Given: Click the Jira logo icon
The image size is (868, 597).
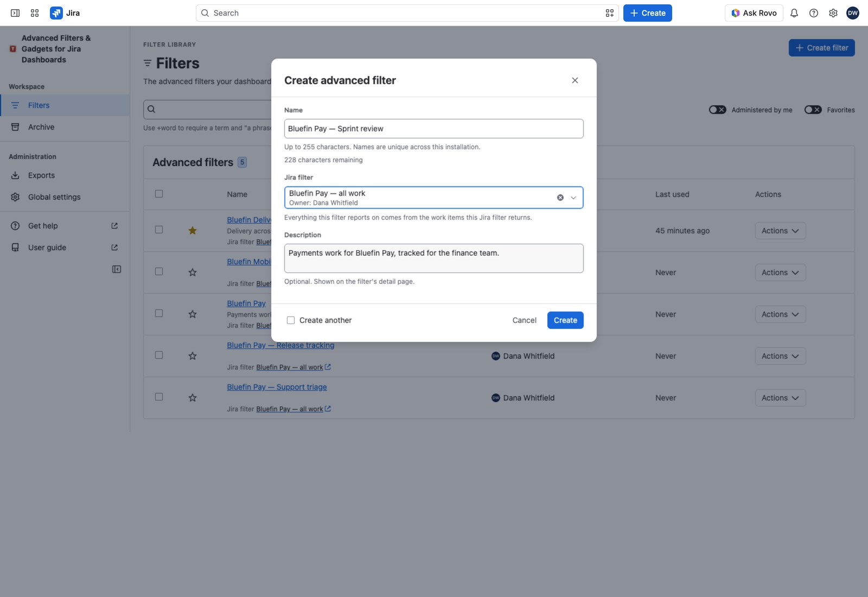Looking at the screenshot, I should tap(56, 13).
